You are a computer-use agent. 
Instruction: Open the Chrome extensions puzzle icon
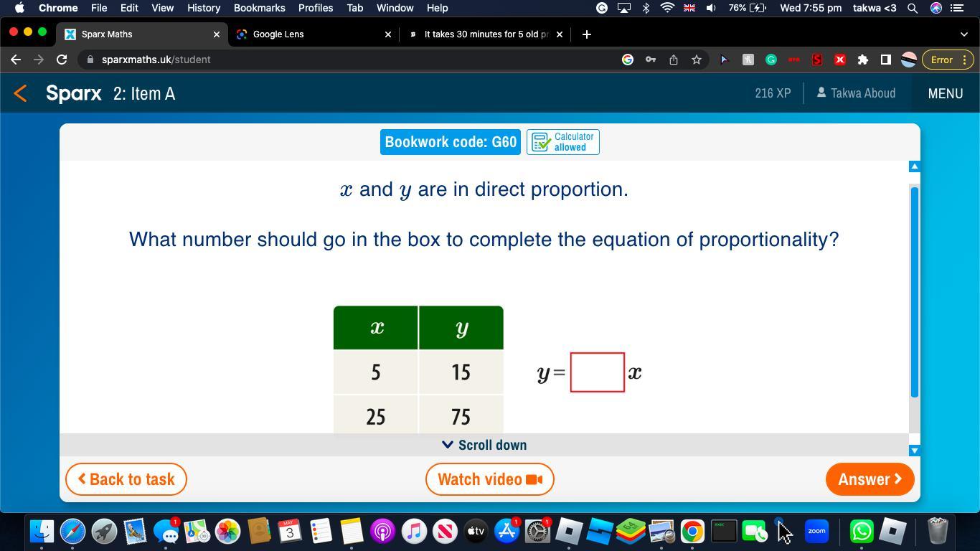(x=862, y=60)
